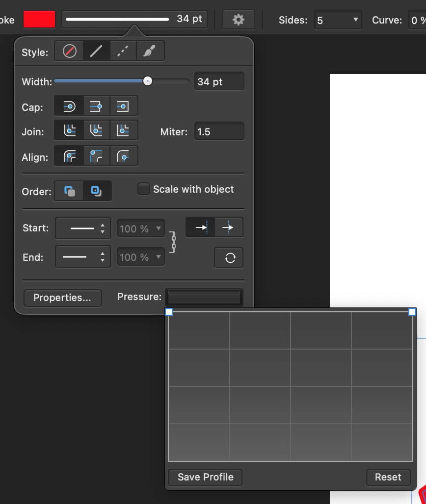
Task: Click the Curve percentage field
Action: 417,20
